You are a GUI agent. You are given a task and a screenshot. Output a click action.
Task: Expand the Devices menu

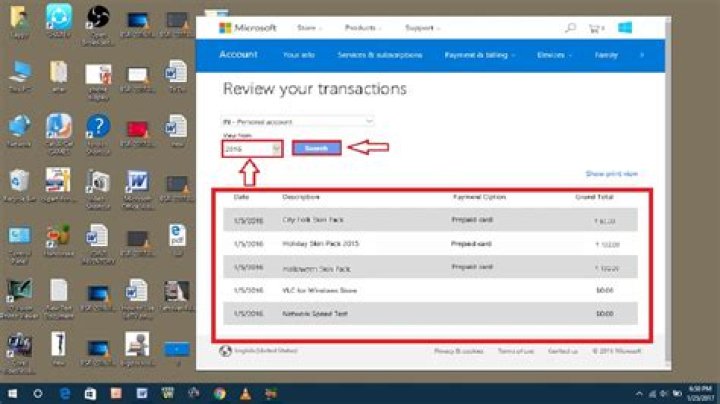click(x=554, y=55)
